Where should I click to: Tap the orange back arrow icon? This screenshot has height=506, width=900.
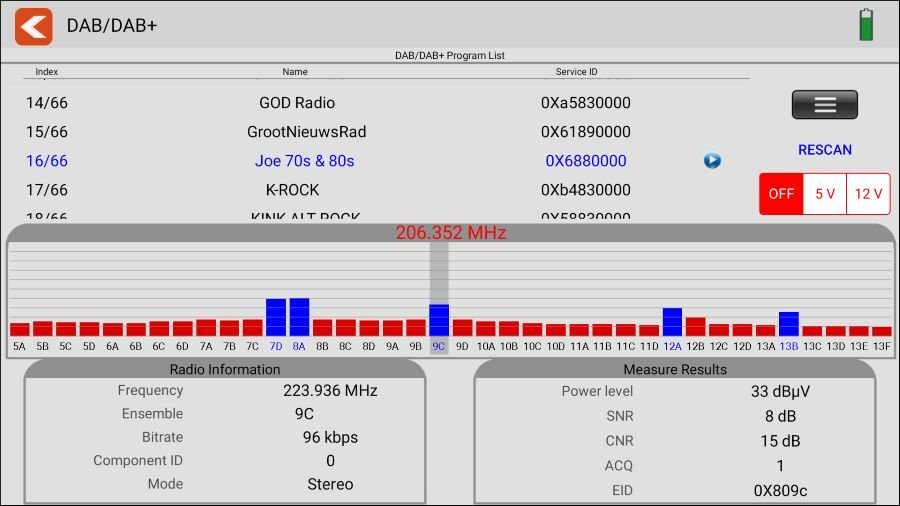click(x=33, y=26)
